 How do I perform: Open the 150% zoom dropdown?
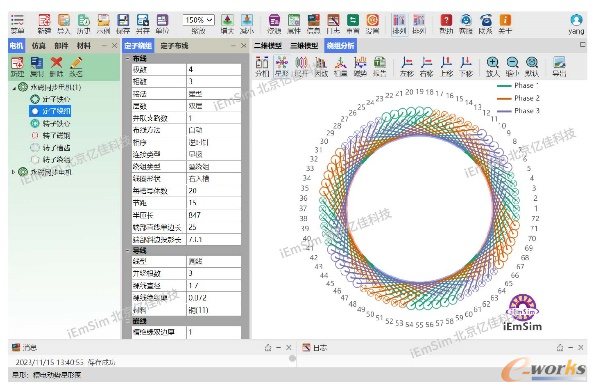point(198,20)
